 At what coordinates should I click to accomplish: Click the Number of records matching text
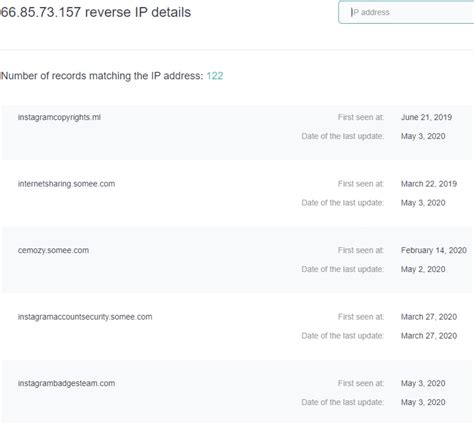(x=102, y=76)
